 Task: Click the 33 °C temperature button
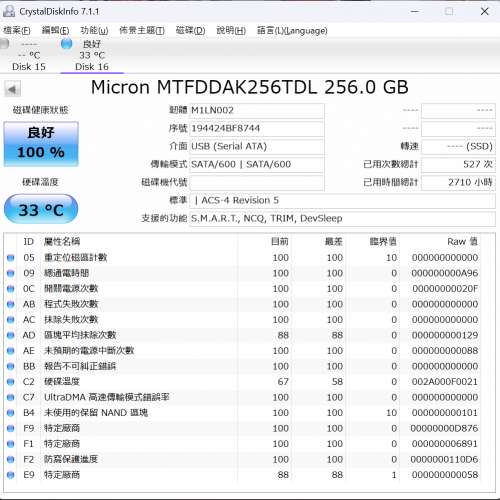pos(41,209)
